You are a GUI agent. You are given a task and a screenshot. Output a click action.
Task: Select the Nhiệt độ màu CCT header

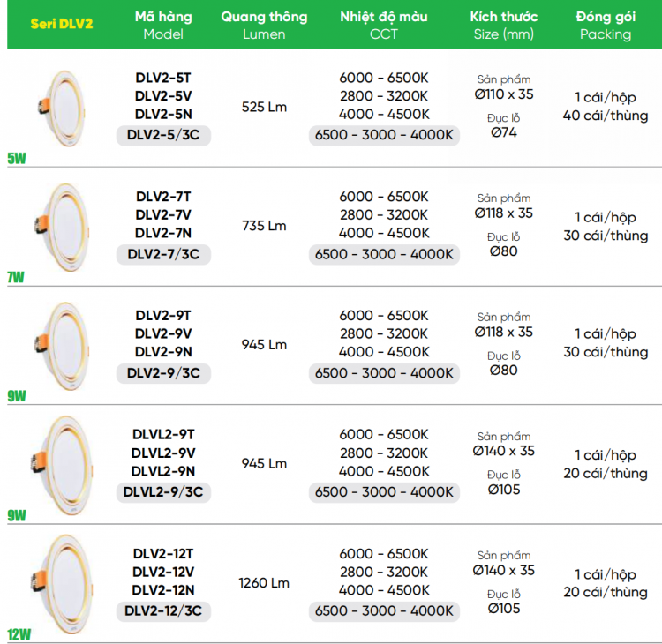click(x=384, y=25)
